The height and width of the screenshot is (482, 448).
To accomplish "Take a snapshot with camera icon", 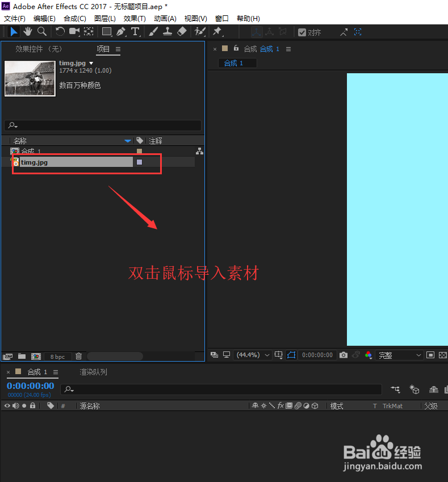I will (x=344, y=355).
